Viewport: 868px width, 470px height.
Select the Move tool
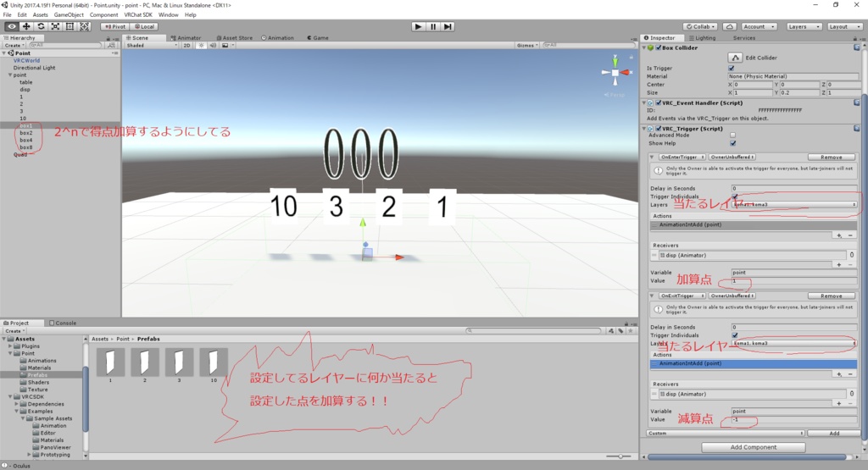pyautogui.click(x=26, y=26)
